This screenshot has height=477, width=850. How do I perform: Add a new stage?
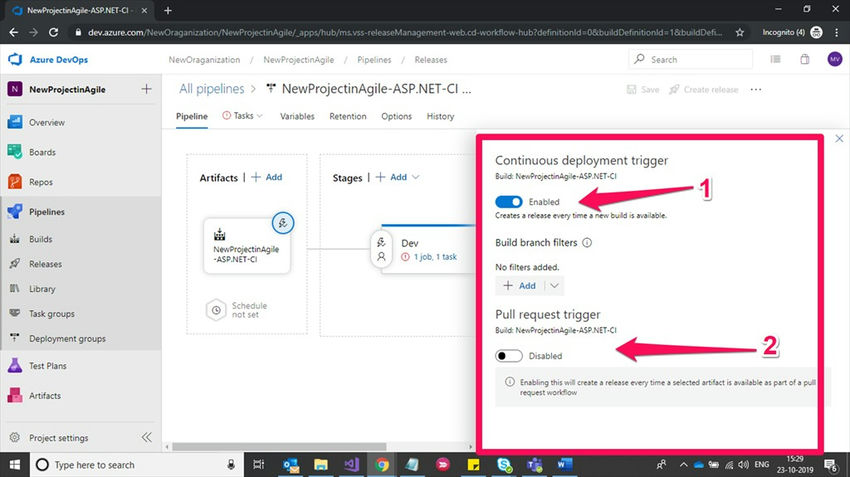[x=391, y=177]
